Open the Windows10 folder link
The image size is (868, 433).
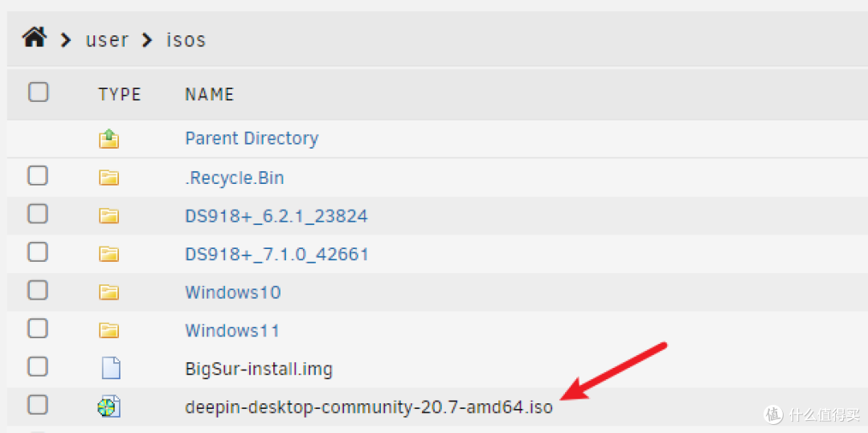233,292
